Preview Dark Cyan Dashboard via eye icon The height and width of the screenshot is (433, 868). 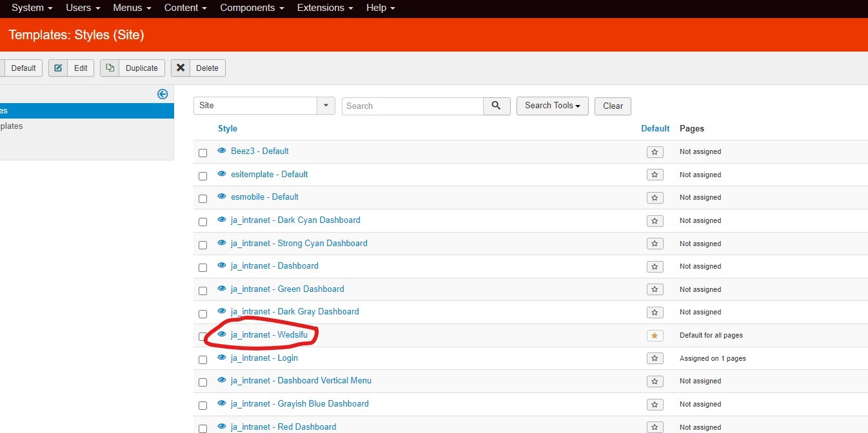222,220
